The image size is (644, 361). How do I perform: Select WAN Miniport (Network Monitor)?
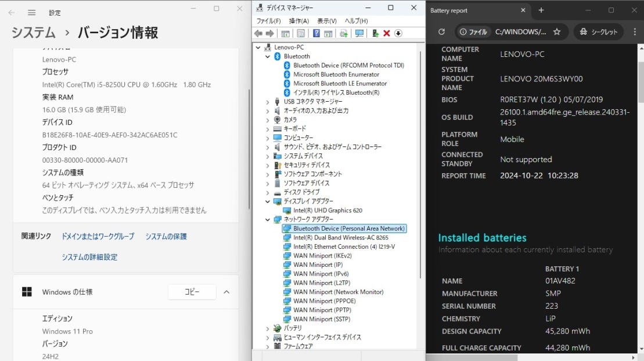pyautogui.click(x=339, y=292)
